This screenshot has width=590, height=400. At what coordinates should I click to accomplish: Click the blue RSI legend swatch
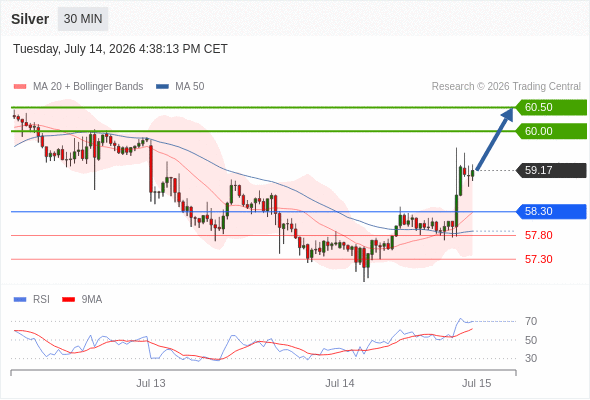click(x=20, y=300)
